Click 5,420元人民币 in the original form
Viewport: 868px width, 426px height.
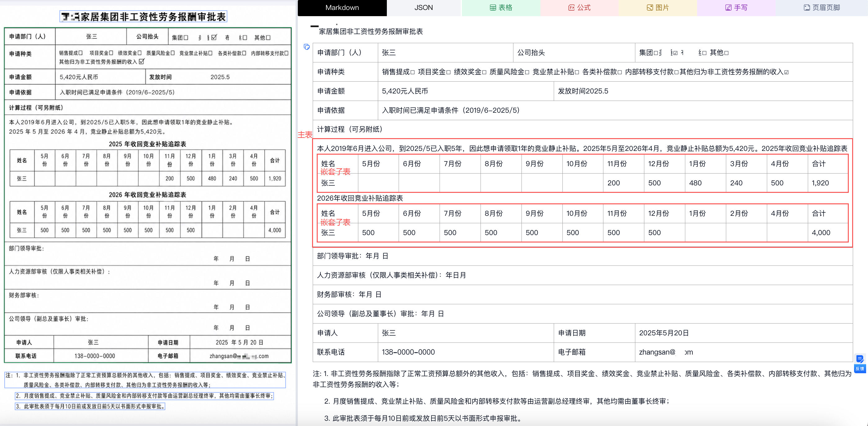pyautogui.click(x=79, y=77)
